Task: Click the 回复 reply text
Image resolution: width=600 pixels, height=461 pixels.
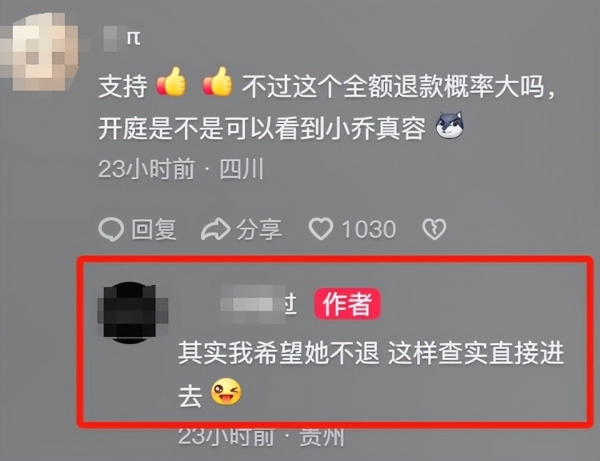Action: pos(154,230)
